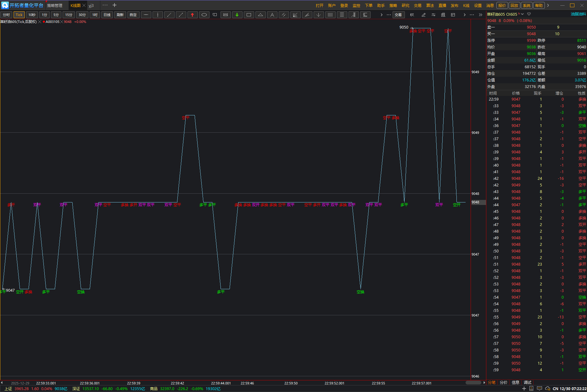This screenshot has width=587, height=392.
Task: Open the chat message icon in status bar
Action: pos(539,389)
